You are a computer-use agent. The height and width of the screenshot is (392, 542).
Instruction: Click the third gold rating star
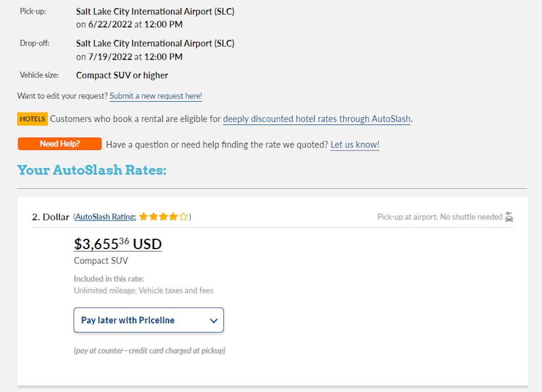tap(164, 217)
